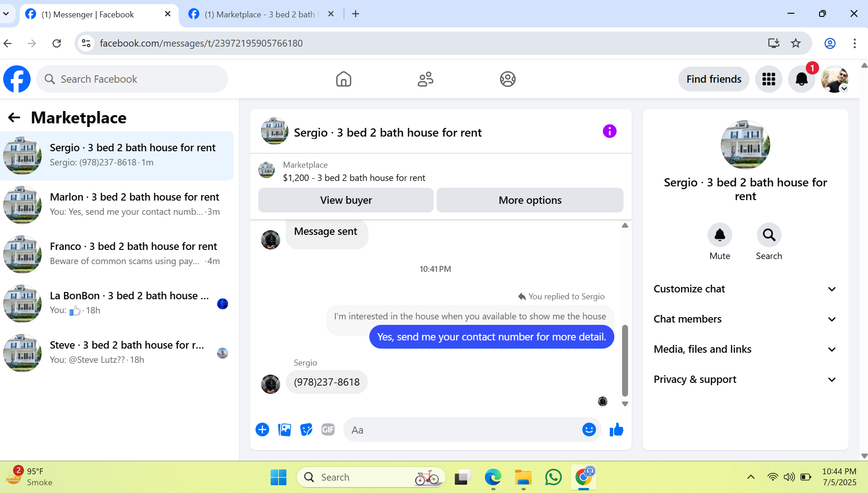Open the emoji picker smiley icon

[x=589, y=429]
